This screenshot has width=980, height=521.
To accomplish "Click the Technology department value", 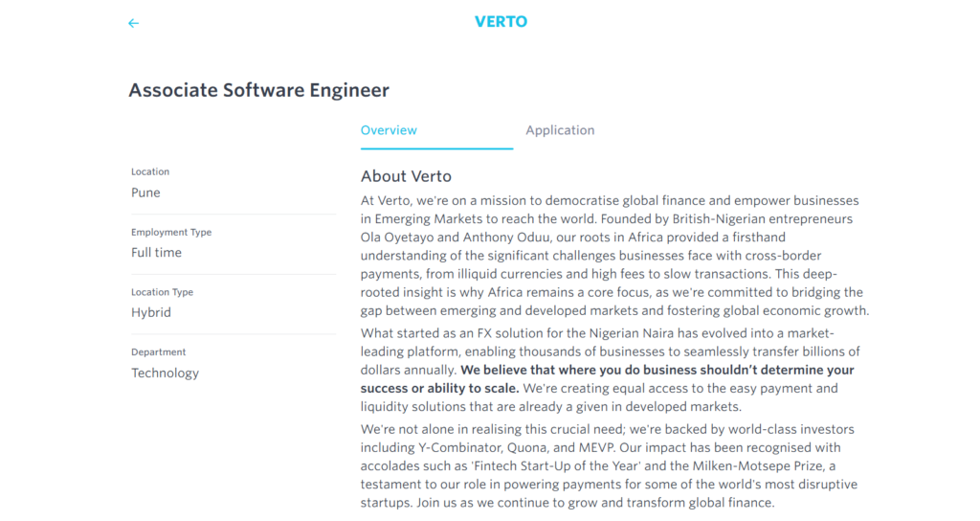I will point(165,374).
